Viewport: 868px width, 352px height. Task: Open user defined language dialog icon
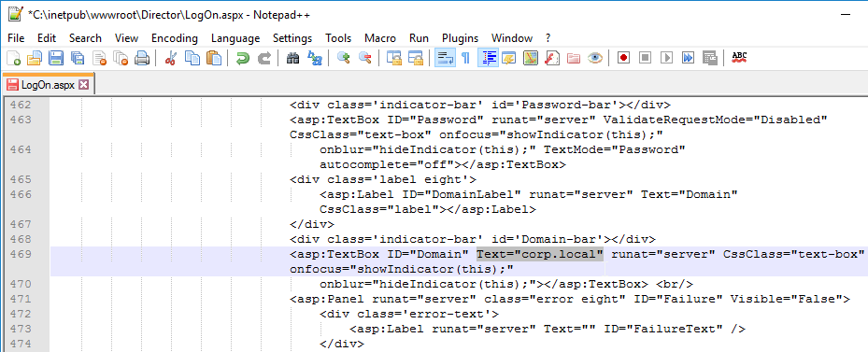tap(508, 58)
